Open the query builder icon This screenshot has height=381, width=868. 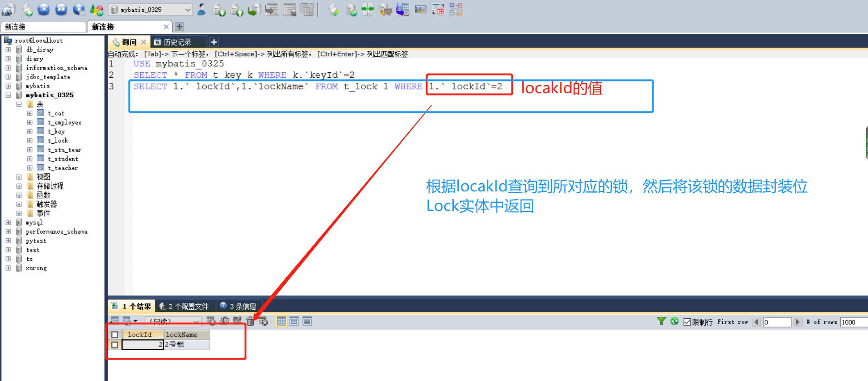point(438,10)
